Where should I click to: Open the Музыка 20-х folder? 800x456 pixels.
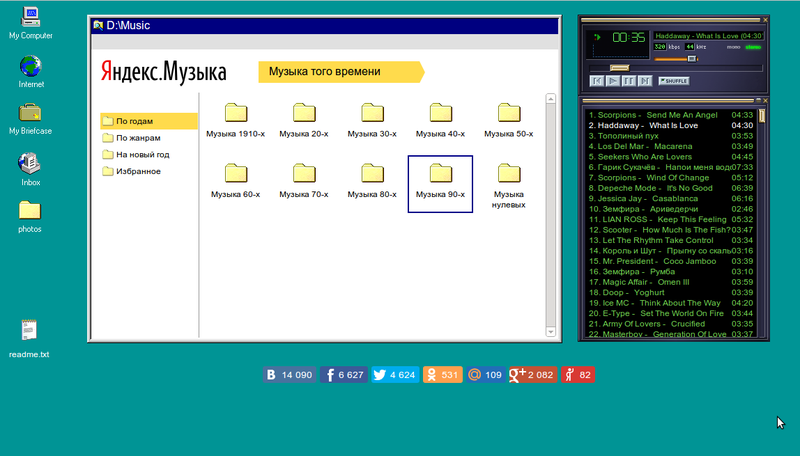coord(304,120)
